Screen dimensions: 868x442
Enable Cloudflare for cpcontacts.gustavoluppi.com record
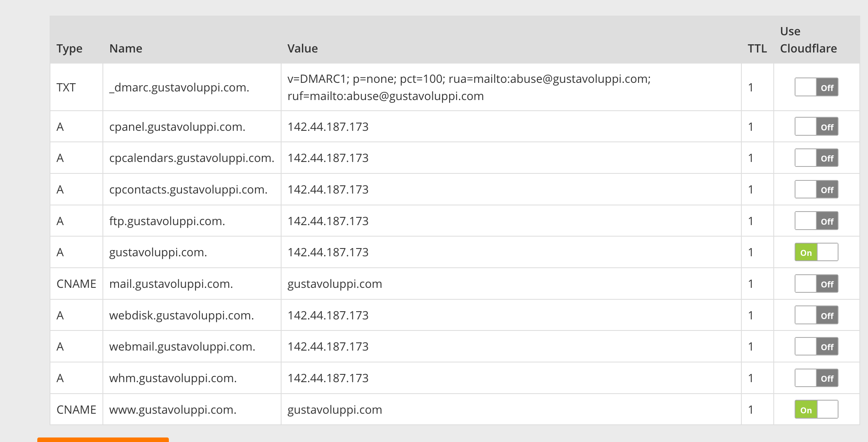(x=816, y=189)
